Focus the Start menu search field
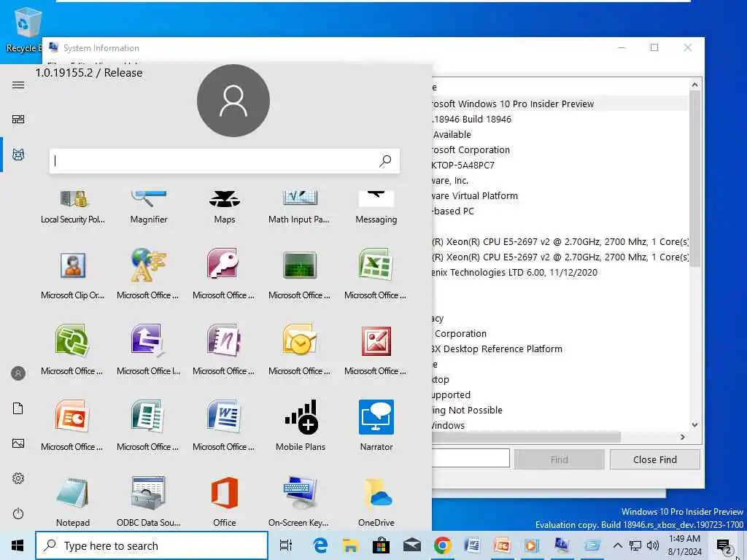The image size is (747, 560). [225, 161]
